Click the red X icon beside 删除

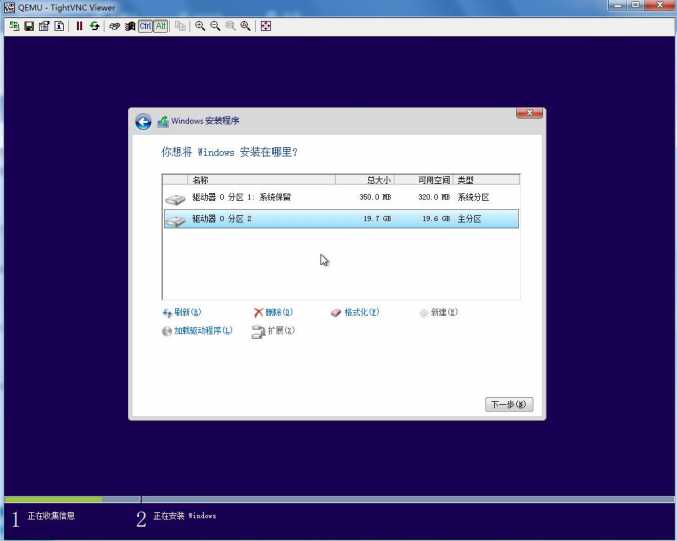pos(258,313)
